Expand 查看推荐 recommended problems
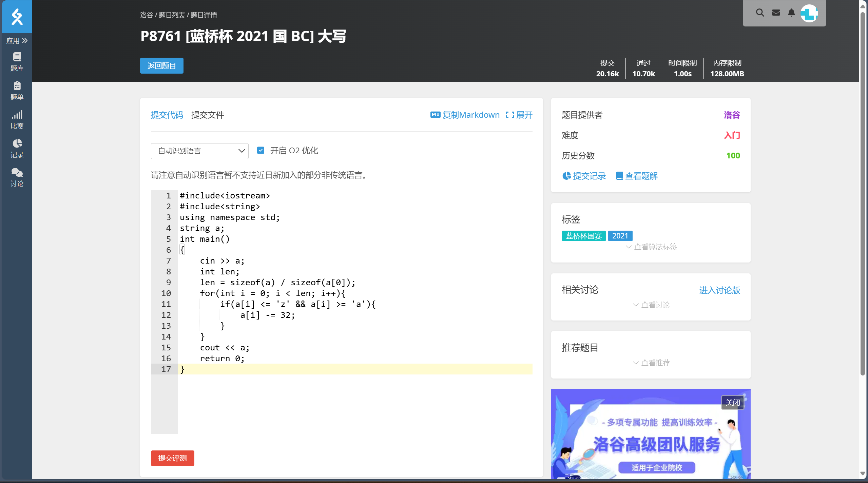This screenshot has height=483, width=868. point(651,363)
